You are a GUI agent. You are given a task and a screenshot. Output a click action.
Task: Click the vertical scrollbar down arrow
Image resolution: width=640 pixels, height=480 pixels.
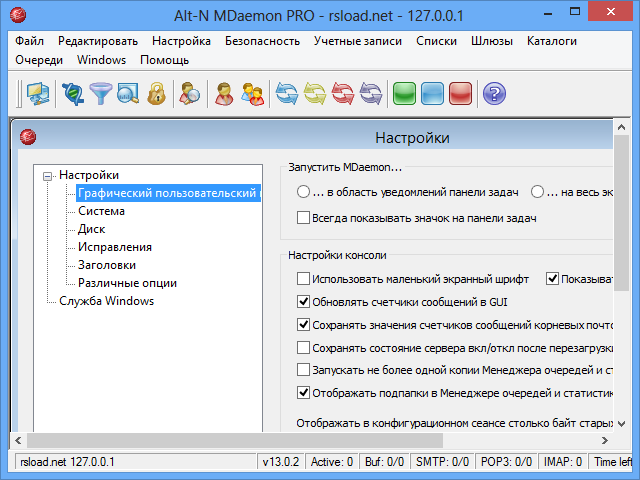pos(622,424)
